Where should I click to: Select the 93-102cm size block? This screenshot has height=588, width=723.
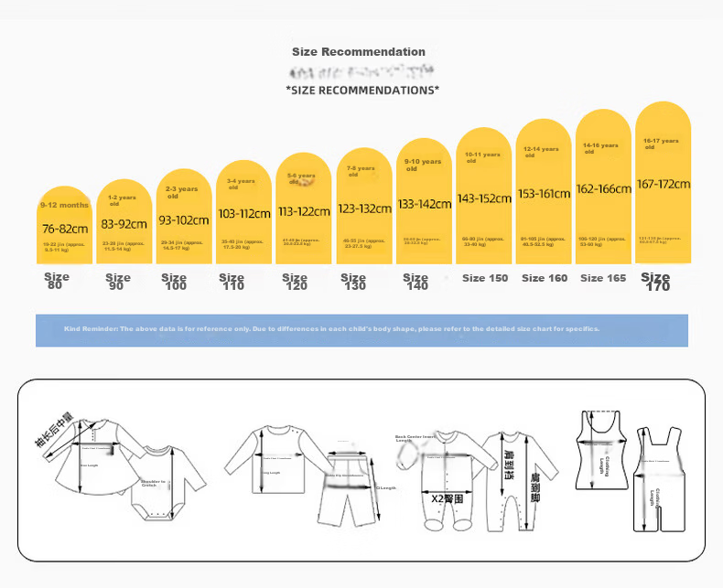click(184, 217)
